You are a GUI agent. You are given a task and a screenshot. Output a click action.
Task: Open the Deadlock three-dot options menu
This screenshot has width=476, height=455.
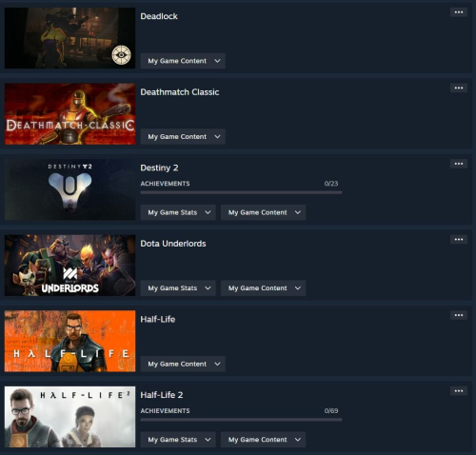(459, 12)
